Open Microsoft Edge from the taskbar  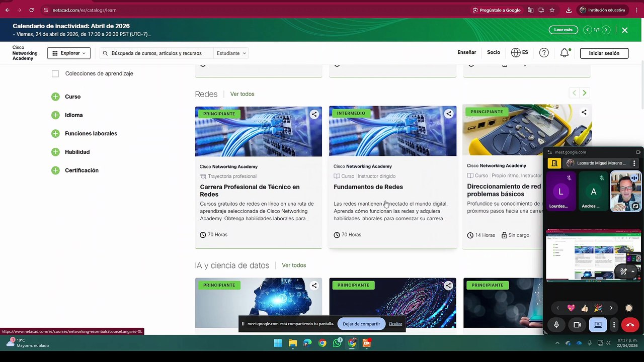(x=307, y=343)
